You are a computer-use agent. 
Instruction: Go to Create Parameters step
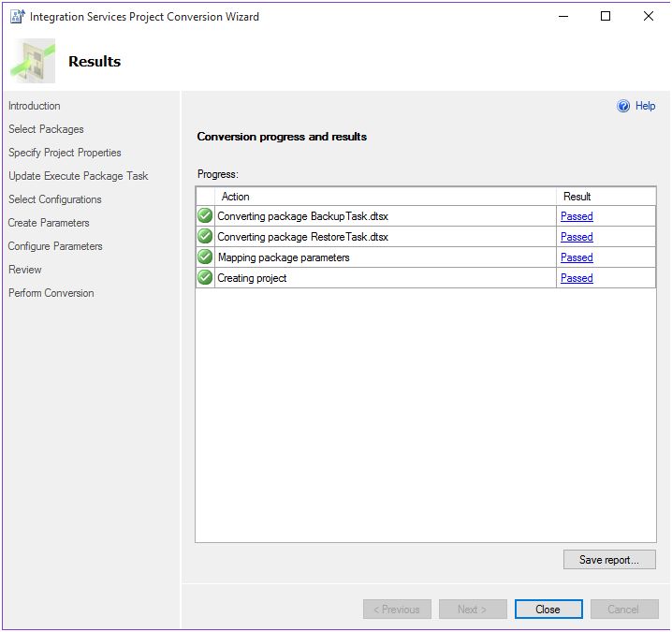49,223
